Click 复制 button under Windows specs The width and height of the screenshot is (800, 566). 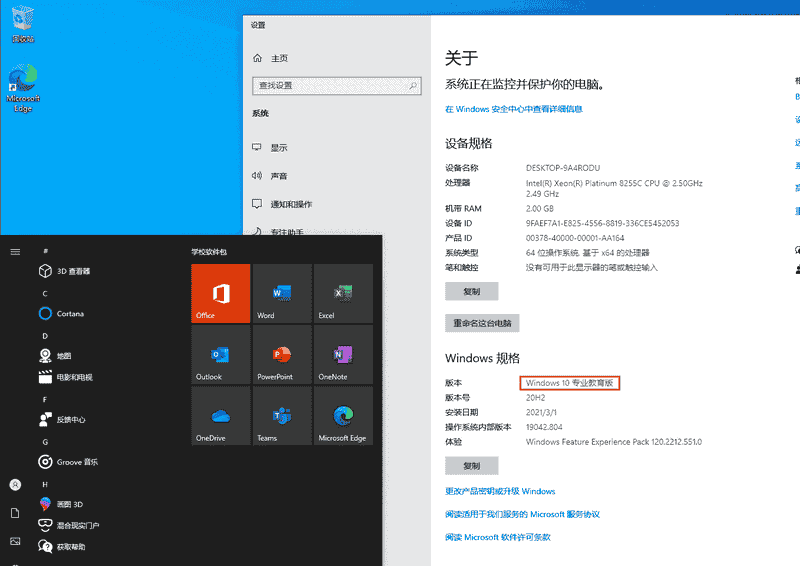click(x=471, y=465)
